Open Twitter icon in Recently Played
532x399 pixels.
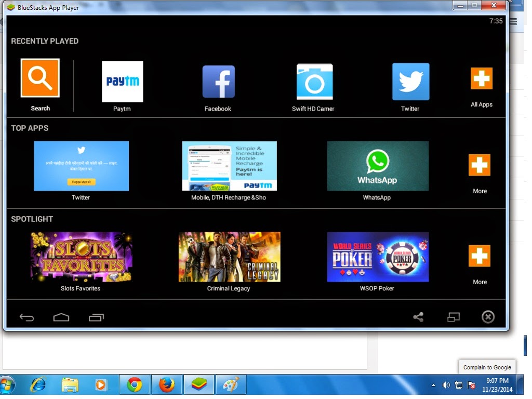point(410,82)
